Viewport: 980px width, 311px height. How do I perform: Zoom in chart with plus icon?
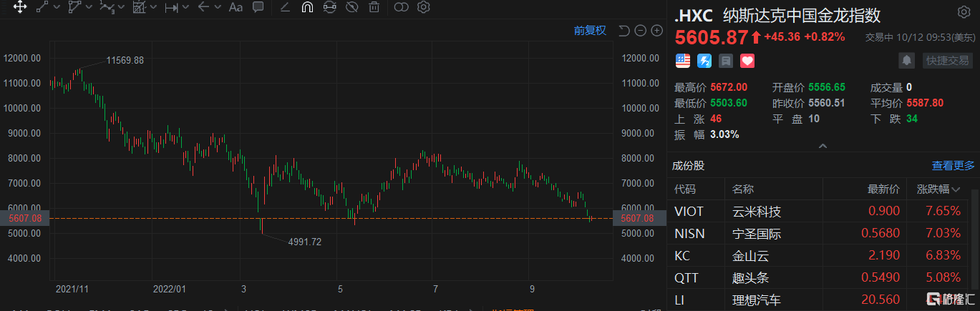pos(656,30)
